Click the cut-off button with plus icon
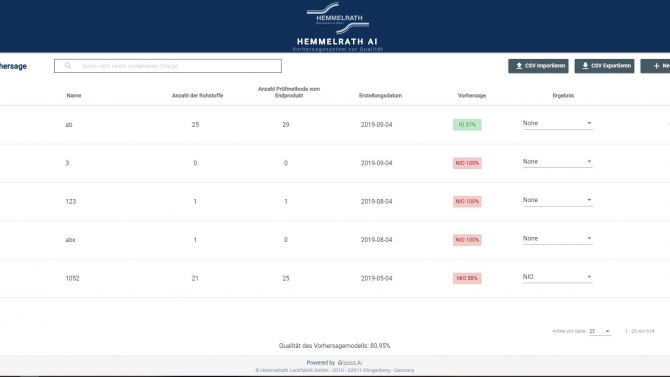This screenshot has width=670, height=377. (655, 66)
